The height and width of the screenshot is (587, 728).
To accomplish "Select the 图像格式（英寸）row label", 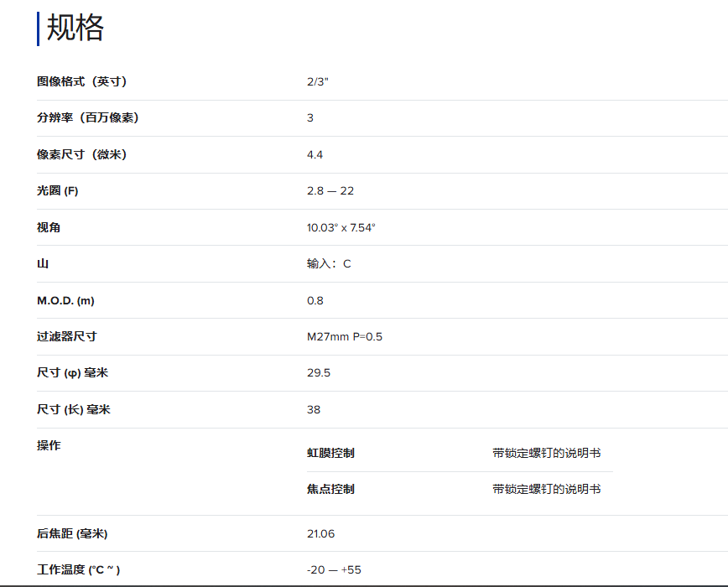I will pyautogui.click(x=81, y=81).
